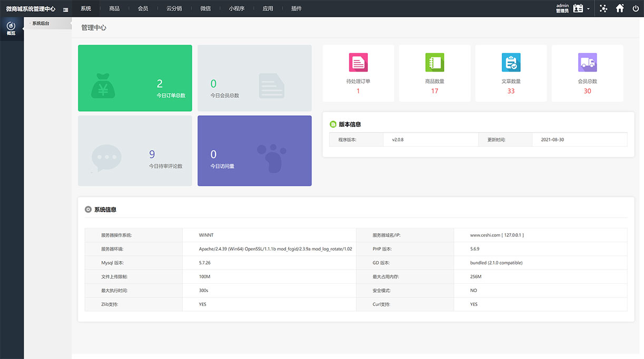This screenshot has height=359, width=644.
Task: Go to the 小程序 menu
Action: pyautogui.click(x=237, y=8)
